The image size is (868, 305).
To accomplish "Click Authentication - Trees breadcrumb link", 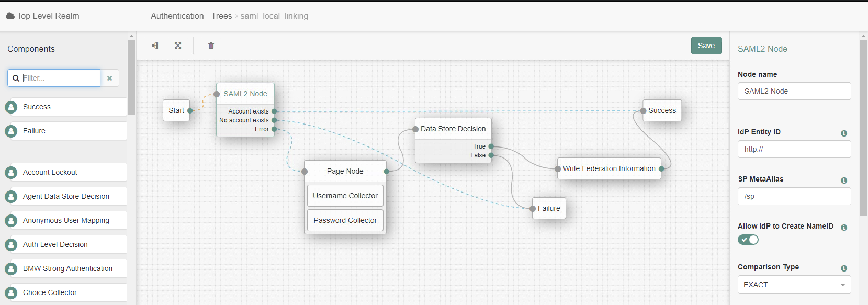I will 191,16.
